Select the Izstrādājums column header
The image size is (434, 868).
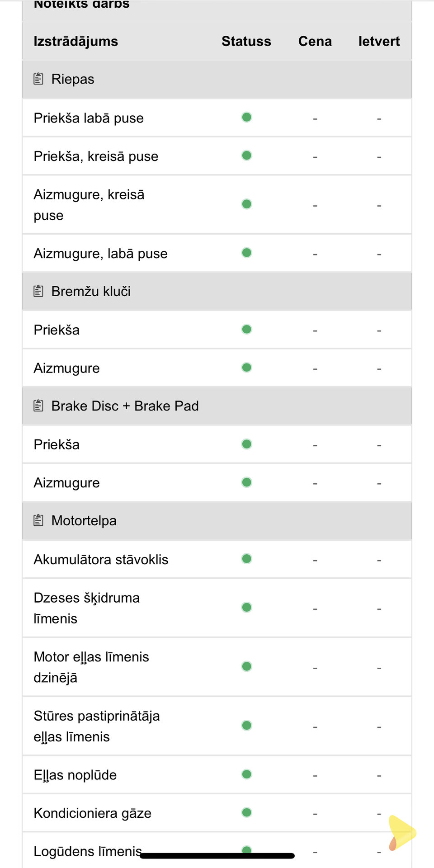[x=76, y=41]
